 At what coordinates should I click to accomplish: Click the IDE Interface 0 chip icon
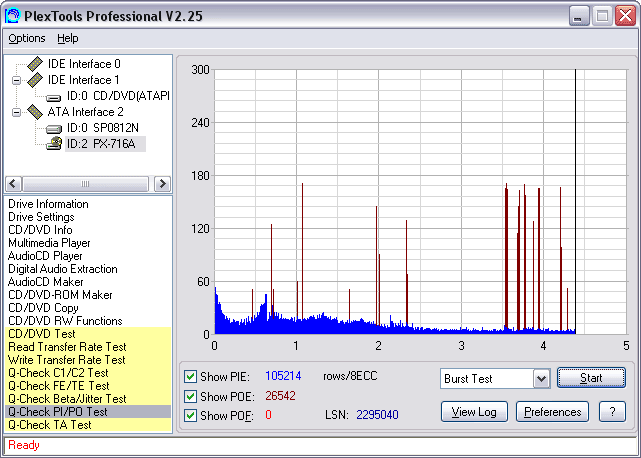point(35,64)
